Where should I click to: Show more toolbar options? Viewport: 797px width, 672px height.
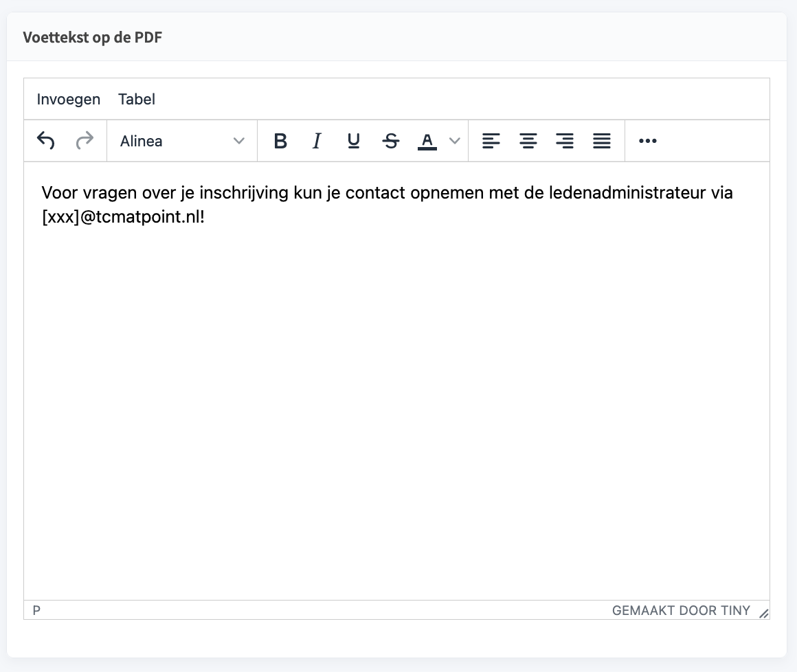[647, 141]
